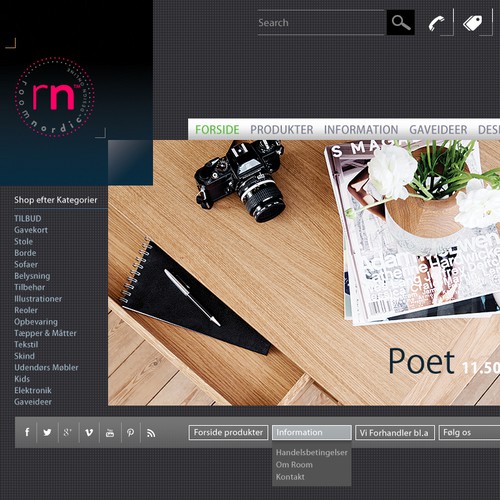Select Handelsbetingelser from the Information menu
The height and width of the screenshot is (500, 500).
coord(312,453)
